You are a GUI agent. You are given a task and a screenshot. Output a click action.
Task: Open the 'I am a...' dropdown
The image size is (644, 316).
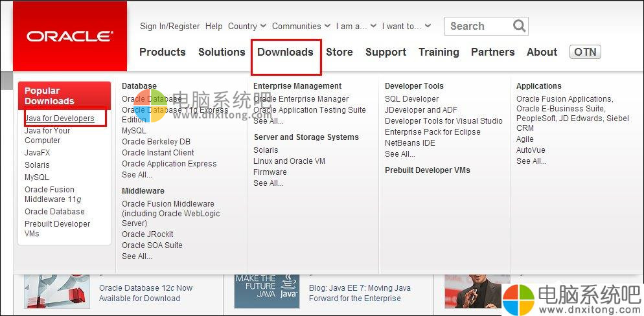[356, 27]
